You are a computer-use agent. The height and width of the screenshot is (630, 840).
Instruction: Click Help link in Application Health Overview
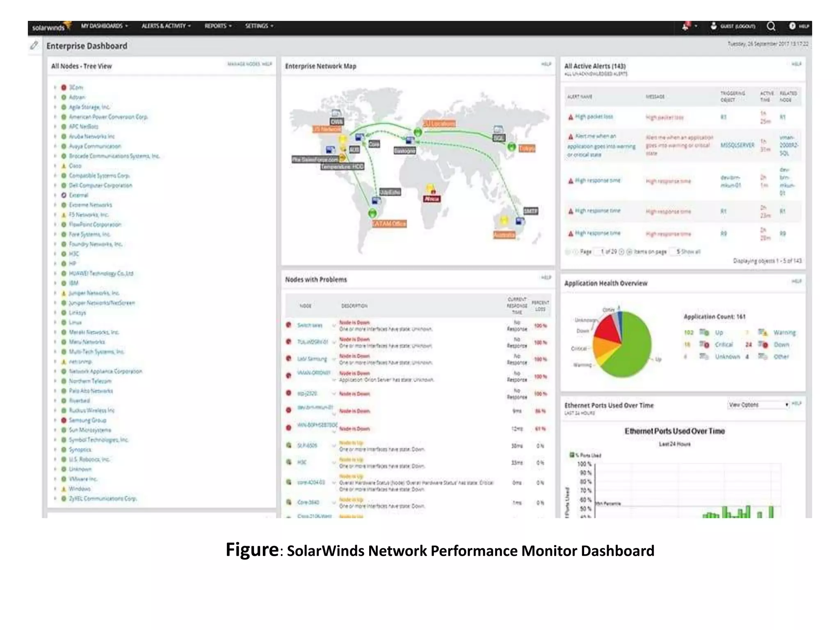[796, 281]
